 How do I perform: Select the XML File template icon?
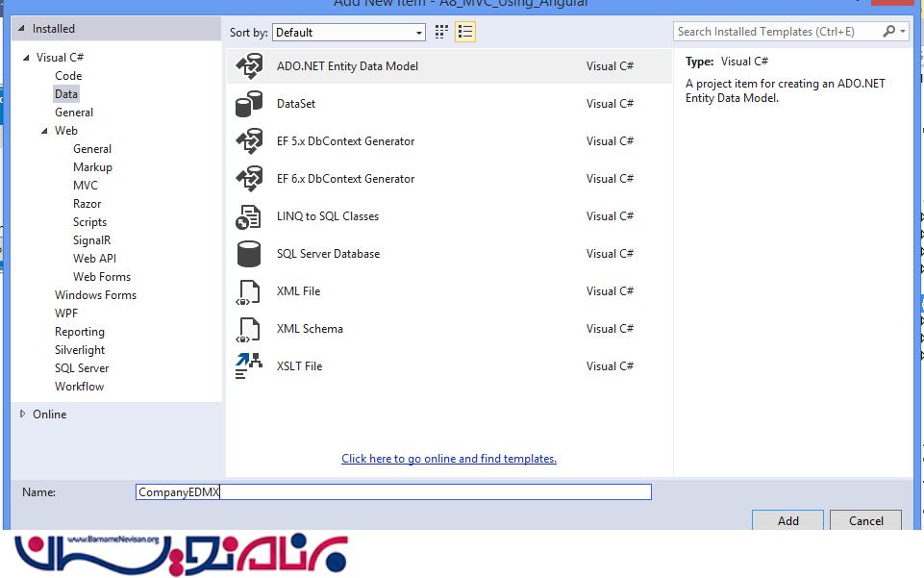(248, 292)
